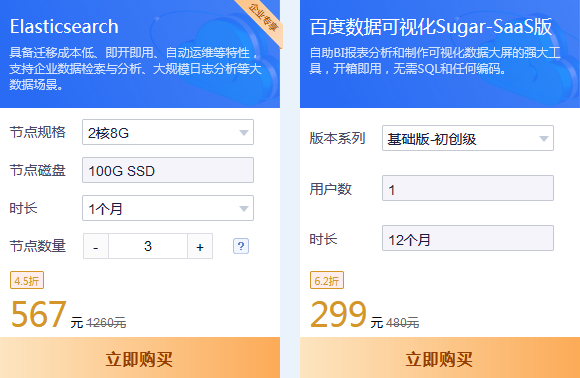The height and width of the screenshot is (378, 580).
Task: Click the 节点磁盘 100G SSD field
Action: tap(168, 170)
